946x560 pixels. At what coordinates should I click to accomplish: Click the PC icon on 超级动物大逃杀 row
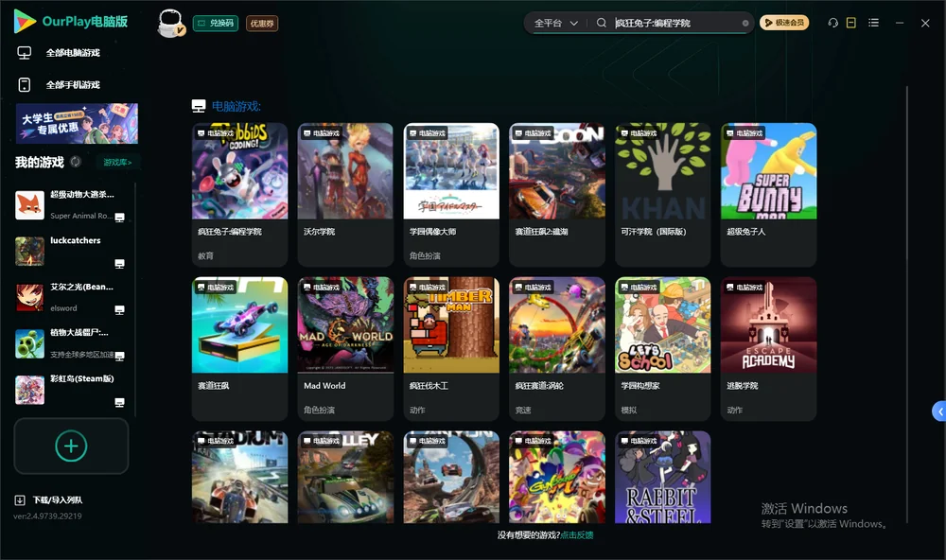pyautogui.click(x=119, y=218)
